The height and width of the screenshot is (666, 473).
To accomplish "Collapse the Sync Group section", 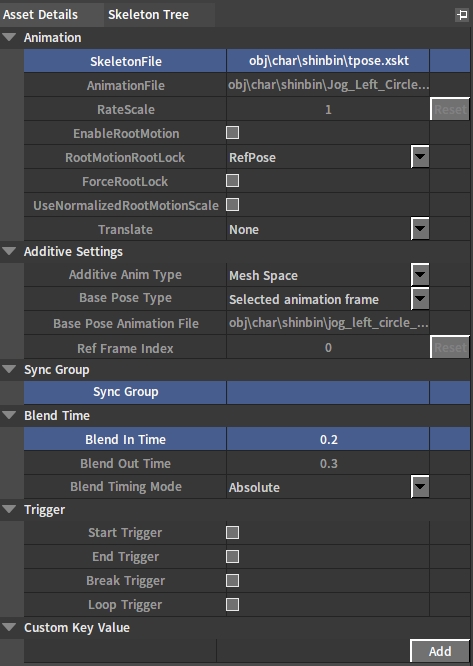I will 9,370.
